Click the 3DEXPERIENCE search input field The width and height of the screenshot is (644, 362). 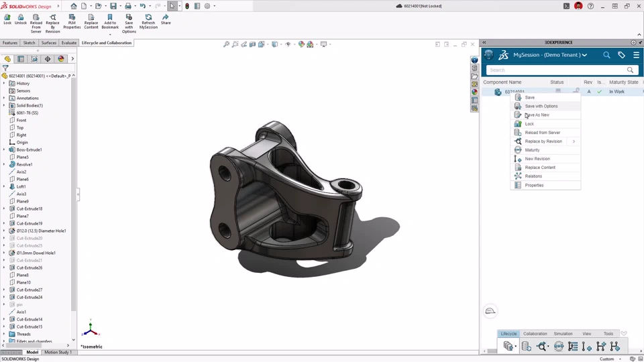tap(555, 70)
